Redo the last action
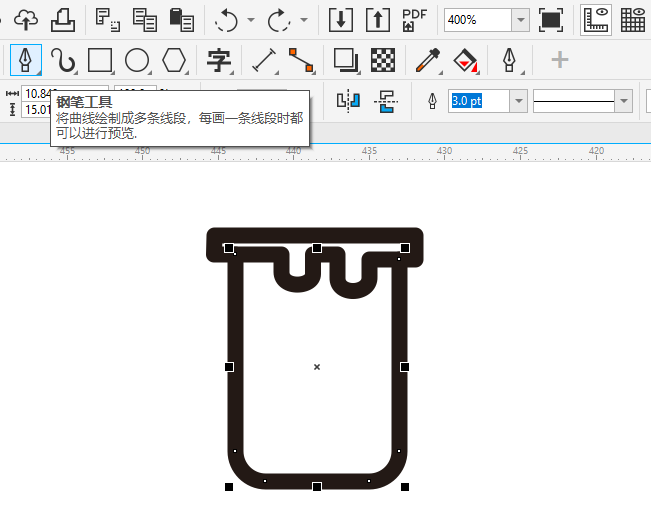 coord(278,20)
